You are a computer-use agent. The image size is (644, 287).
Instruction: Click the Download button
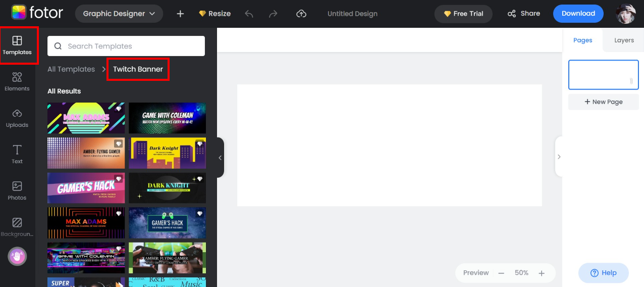pos(578,14)
